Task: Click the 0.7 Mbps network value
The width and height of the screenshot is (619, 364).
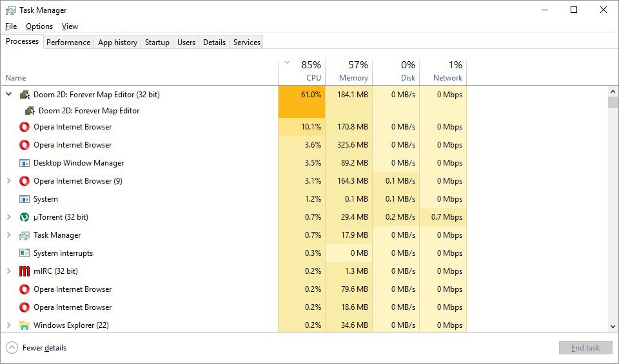Action: [x=446, y=217]
